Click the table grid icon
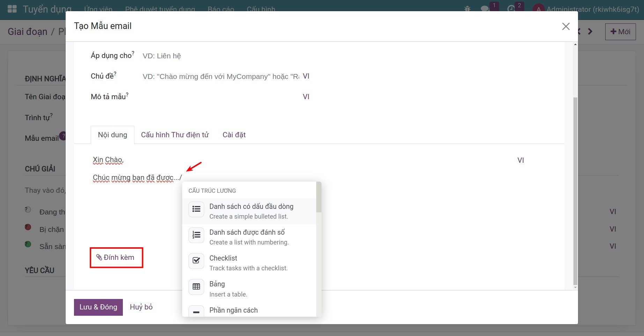Viewport: 644px width, 336px height. (196, 287)
